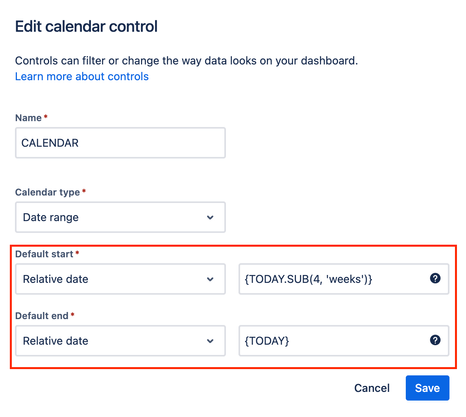Cancel editing the calendar control
The image size is (466, 417).
(x=372, y=388)
